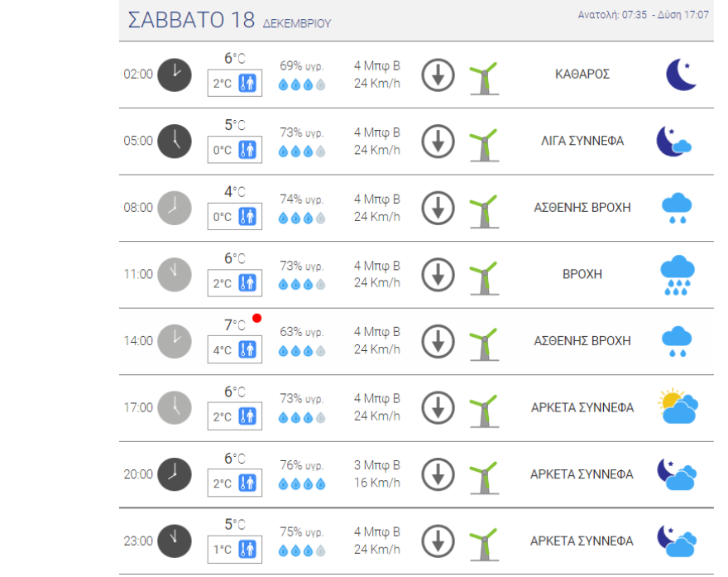
Task: Click the light rain cloud icon at 08:00
Action: coord(677,208)
